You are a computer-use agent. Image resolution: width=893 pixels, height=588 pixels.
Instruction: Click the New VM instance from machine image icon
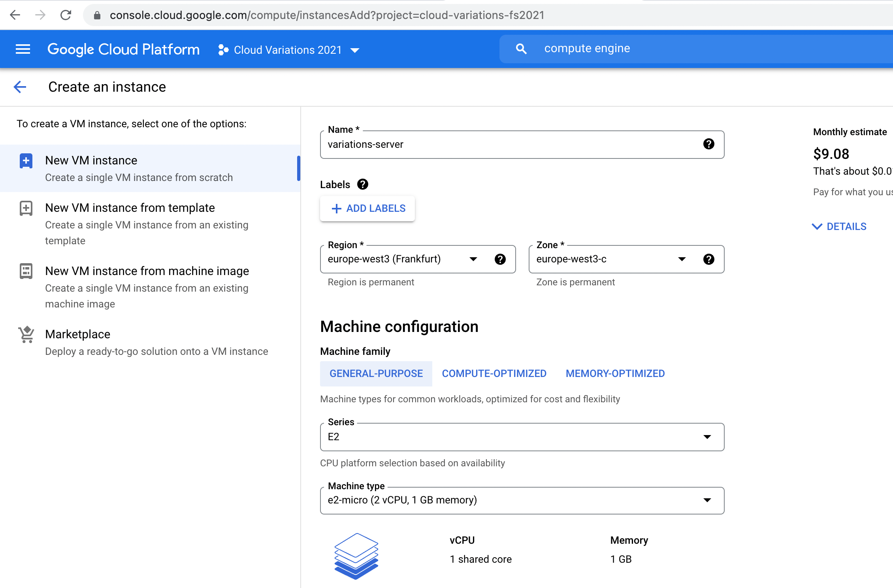[26, 270]
